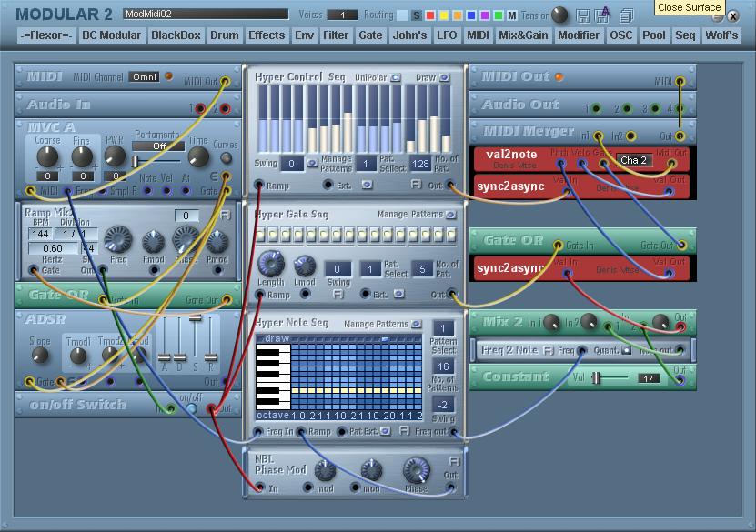Open the LFO module category
The height and width of the screenshot is (532, 756).
[447, 35]
